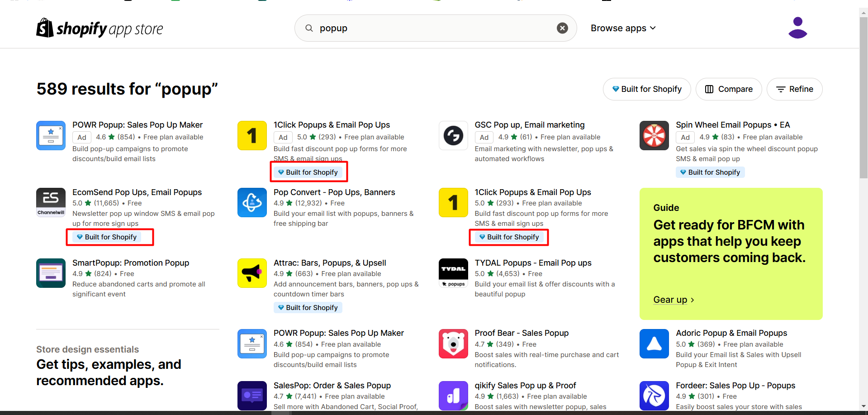Click the Ad label on Spin Wheel Email Popups
This screenshot has width=868, height=415.
685,137
